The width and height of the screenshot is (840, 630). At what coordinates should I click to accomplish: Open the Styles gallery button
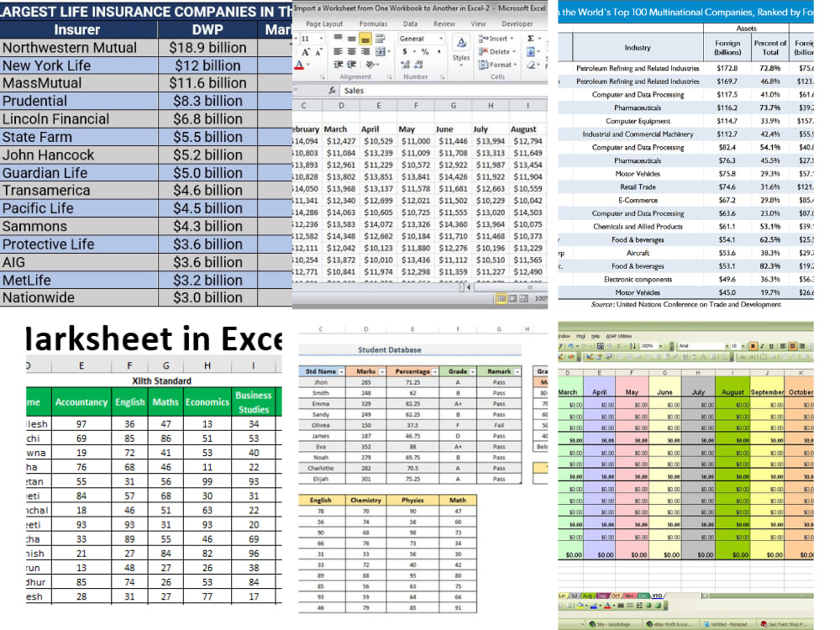coord(461,50)
